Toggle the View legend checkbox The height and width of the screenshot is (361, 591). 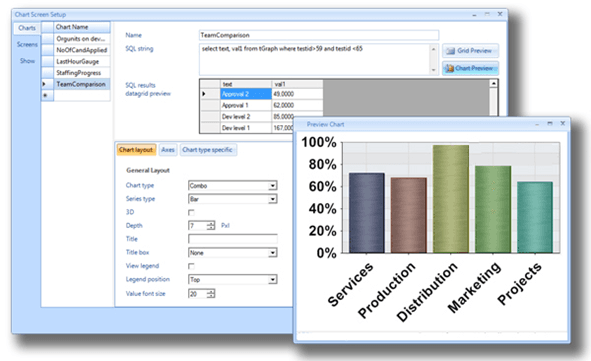tap(191, 266)
